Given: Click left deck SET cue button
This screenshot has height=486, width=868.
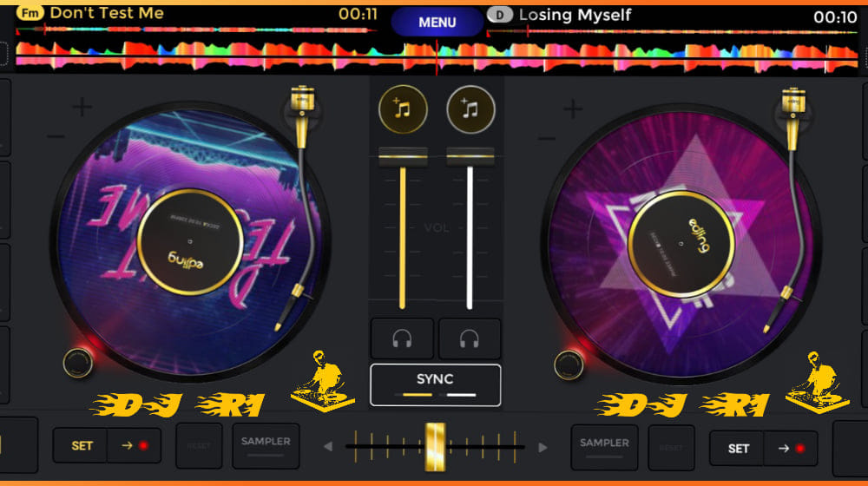Looking at the screenshot, I should tap(81, 445).
